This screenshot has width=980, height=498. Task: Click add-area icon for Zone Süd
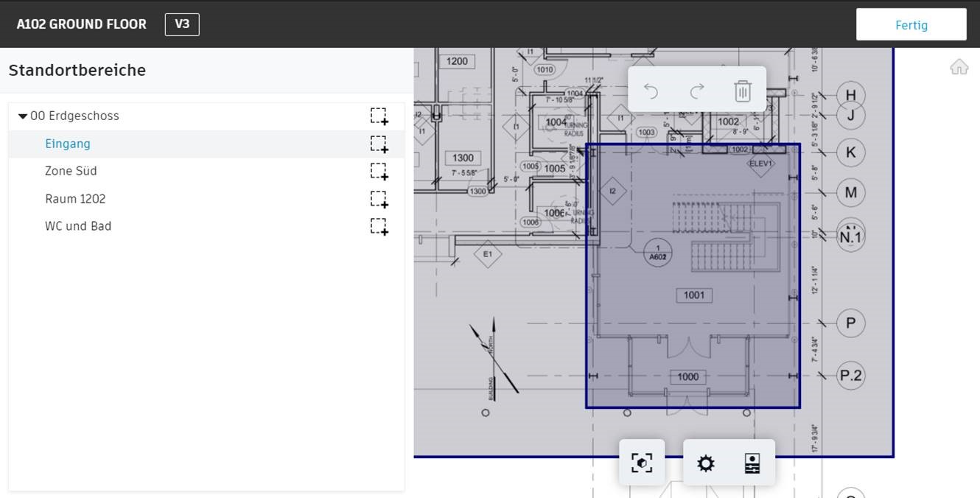point(379,172)
